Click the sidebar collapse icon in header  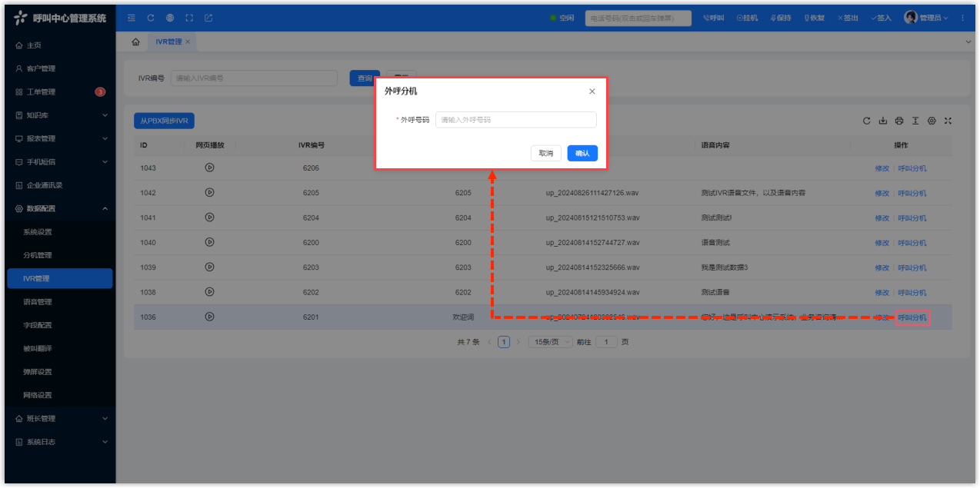point(131,18)
